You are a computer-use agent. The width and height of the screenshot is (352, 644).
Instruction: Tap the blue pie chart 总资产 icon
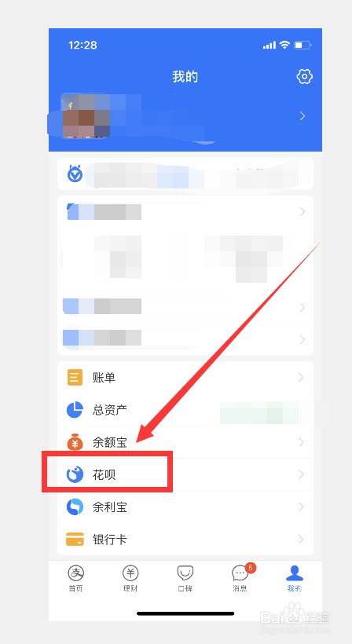75,409
